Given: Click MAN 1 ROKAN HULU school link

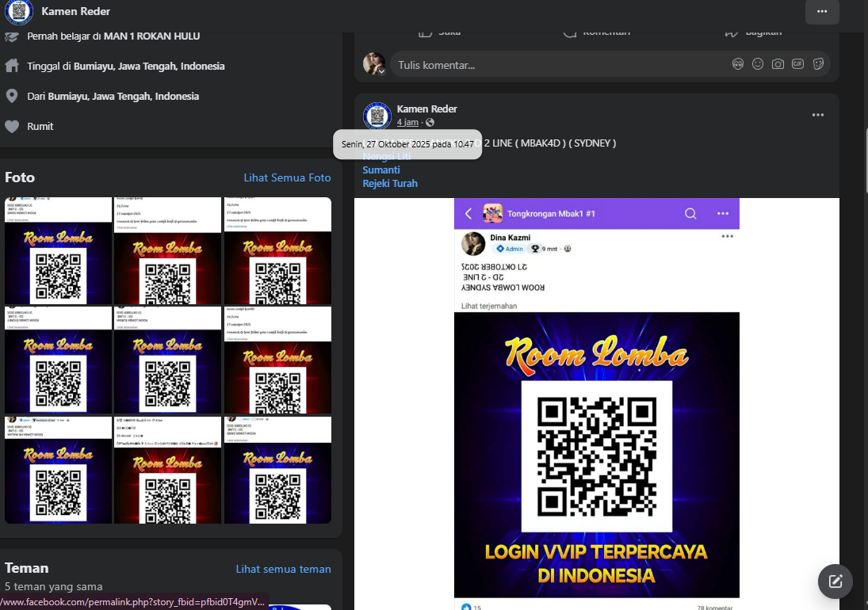Looking at the screenshot, I should coord(151,36).
